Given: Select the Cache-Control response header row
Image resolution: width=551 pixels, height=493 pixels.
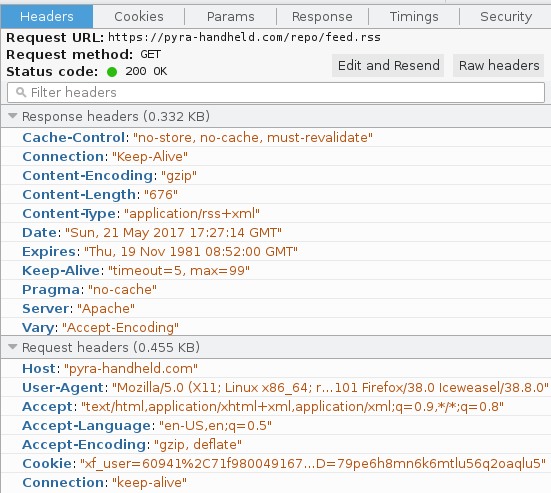Looking at the screenshot, I should pos(276,137).
